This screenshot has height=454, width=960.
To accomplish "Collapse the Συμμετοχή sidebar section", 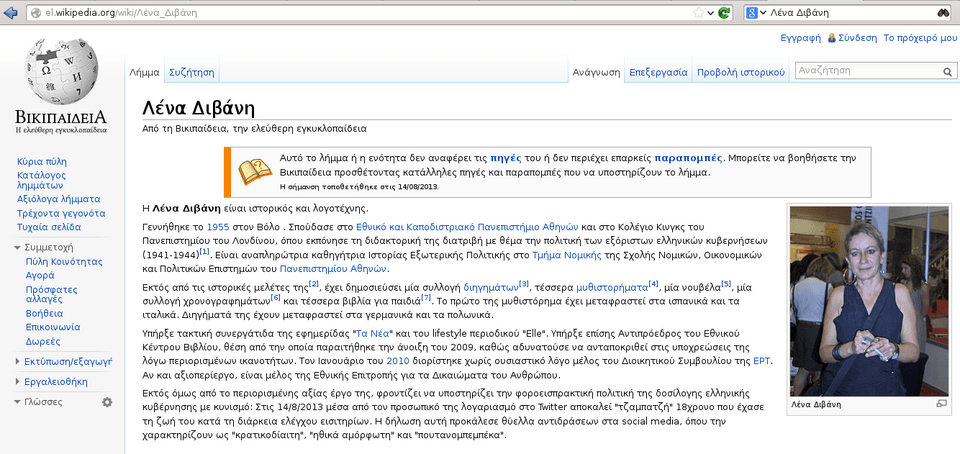I will (x=18, y=246).
